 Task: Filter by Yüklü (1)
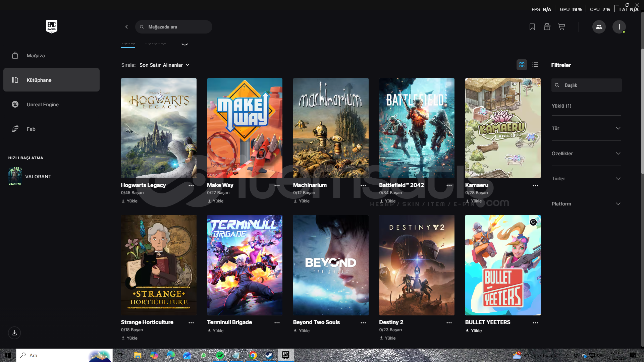pyautogui.click(x=561, y=106)
